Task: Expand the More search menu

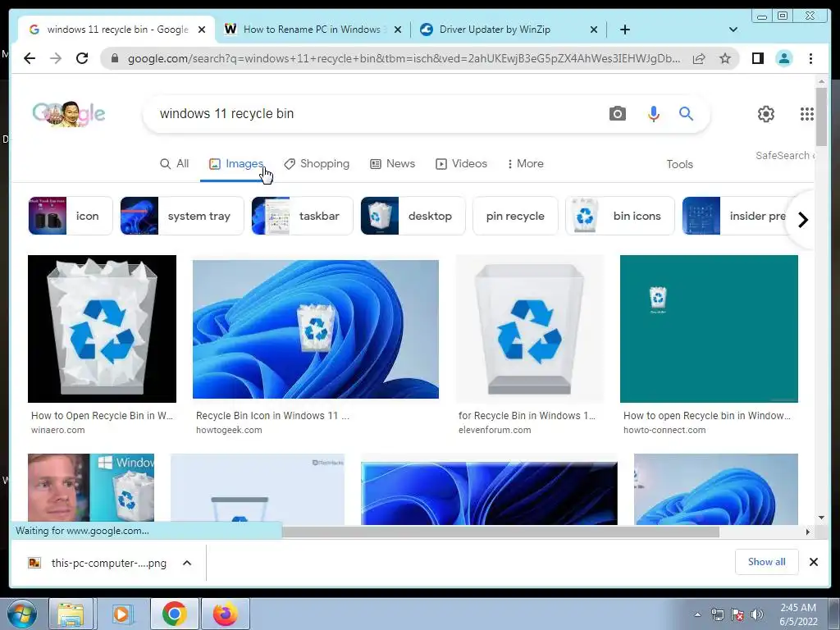Action: pos(525,164)
